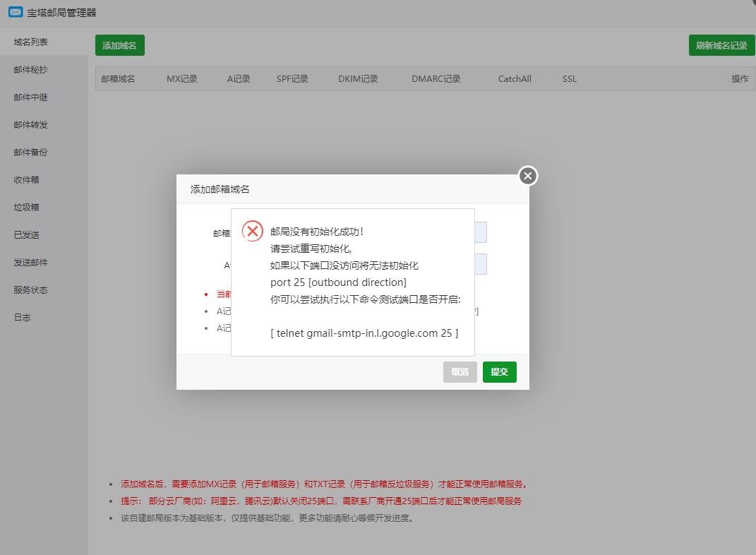Click the DMARC记录 column header
The height and width of the screenshot is (555, 756).
pos(436,78)
